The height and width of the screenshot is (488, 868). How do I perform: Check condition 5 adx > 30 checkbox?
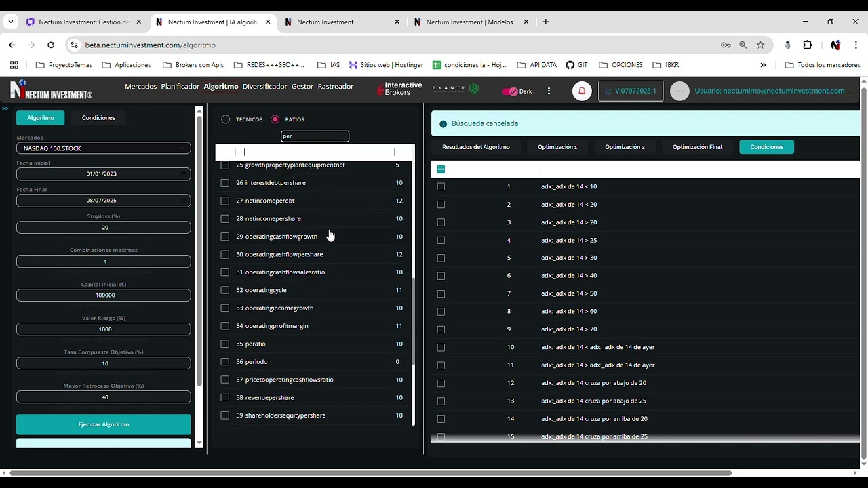coord(441,258)
